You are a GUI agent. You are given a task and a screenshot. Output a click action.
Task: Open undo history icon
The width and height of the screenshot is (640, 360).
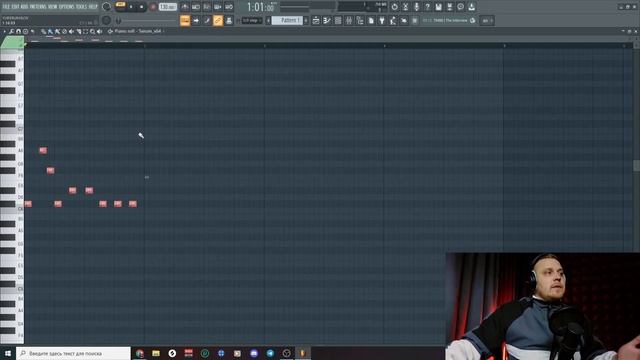394,7
